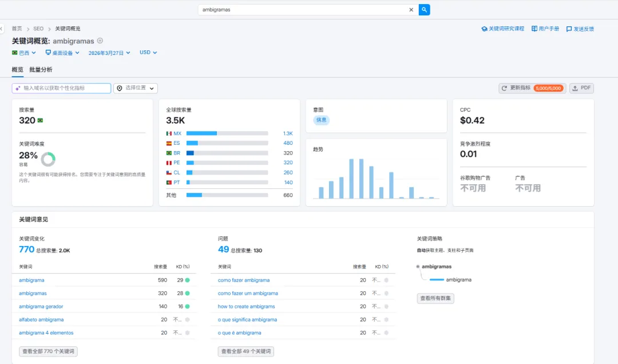This screenshot has height=364, width=618.
Task: Click the 260 volume value for CL
Action: click(x=288, y=172)
